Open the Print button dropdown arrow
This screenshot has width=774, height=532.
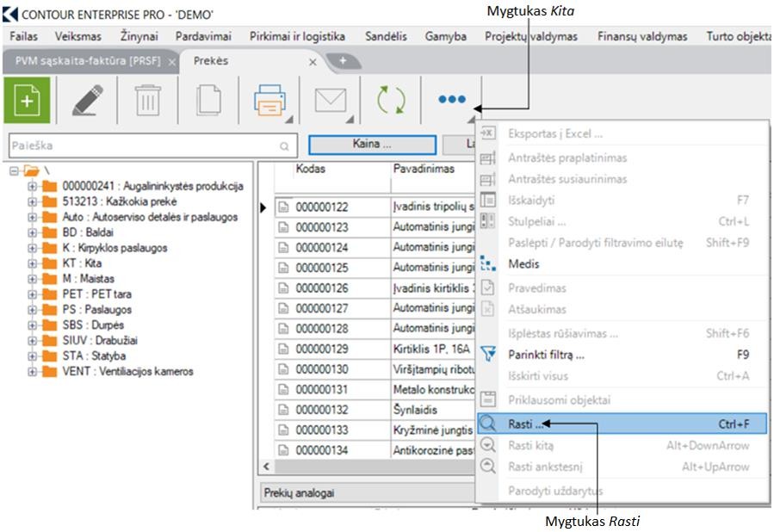289,119
